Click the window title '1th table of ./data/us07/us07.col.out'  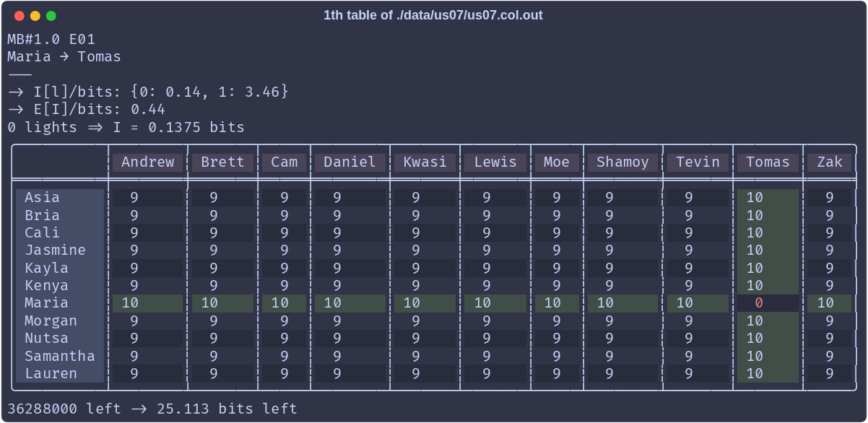(x=433, y=15)
